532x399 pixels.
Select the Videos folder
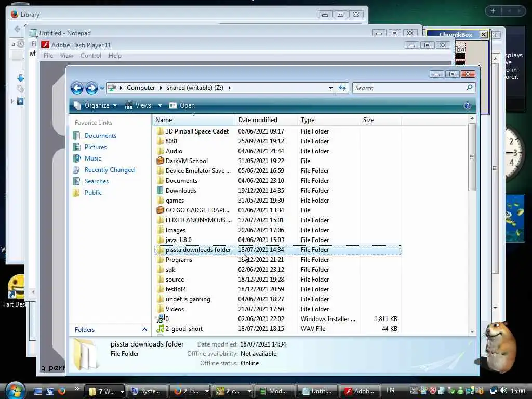tap(175, 309)
